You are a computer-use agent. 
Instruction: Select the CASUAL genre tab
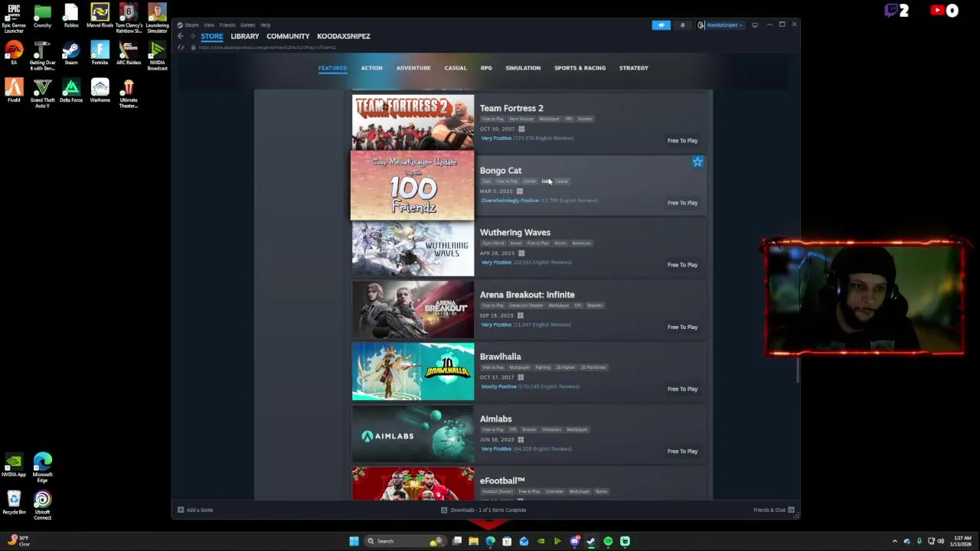click(x=456, y=68)
